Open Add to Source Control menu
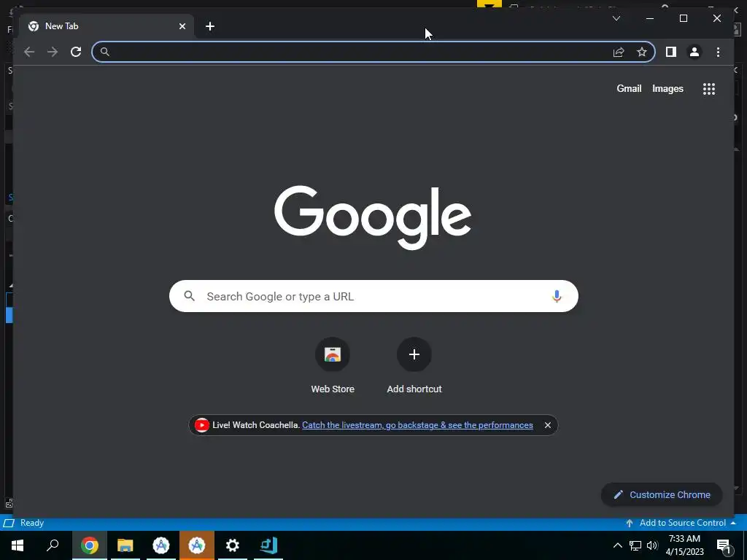This screenshot has width=747, height=560. coord(681,523)
